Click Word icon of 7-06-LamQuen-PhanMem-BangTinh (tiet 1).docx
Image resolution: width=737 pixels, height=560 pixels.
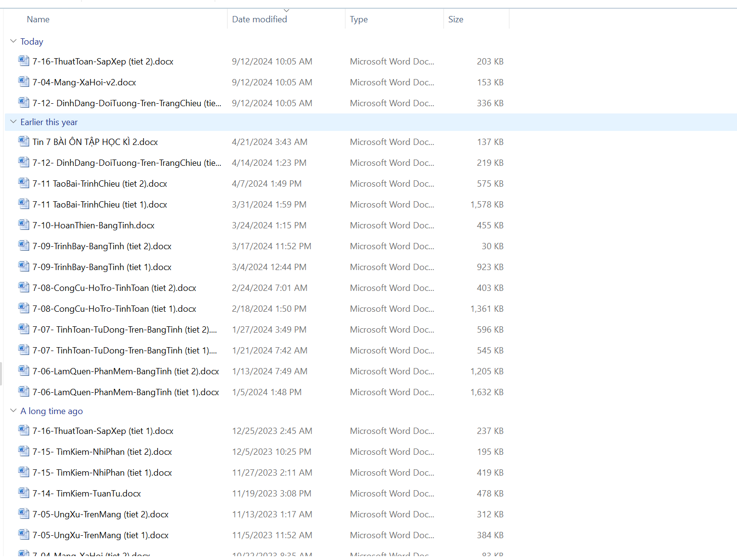23,391
